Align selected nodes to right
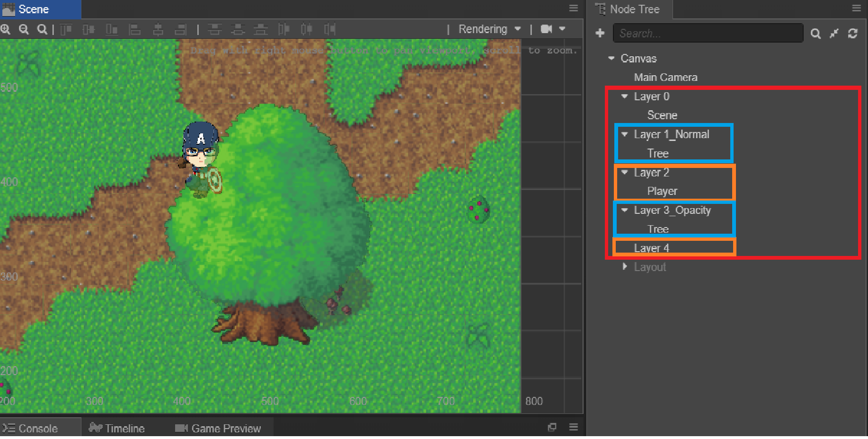This screenshot has height=439, width=868. pos(181,29)
